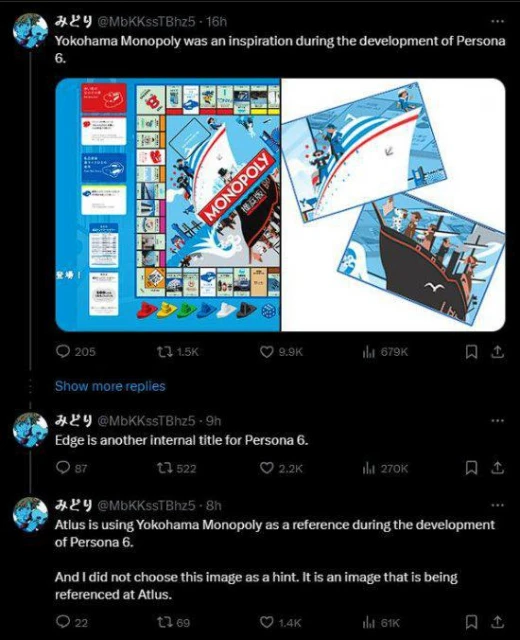
Task: Open @MbKKssTBhz5 handle on the 8h tweet
Action: pos(146,506)
